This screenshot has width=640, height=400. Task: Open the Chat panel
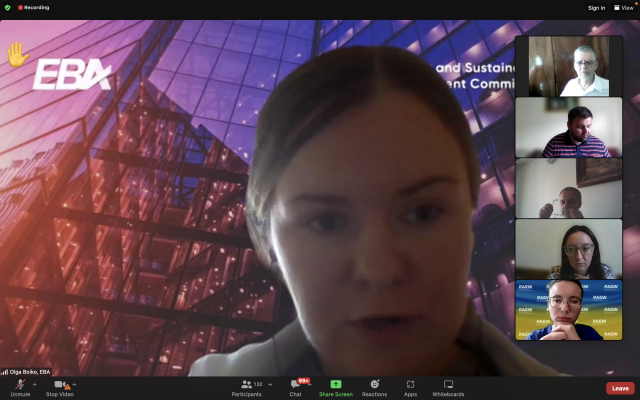[296, 387]
